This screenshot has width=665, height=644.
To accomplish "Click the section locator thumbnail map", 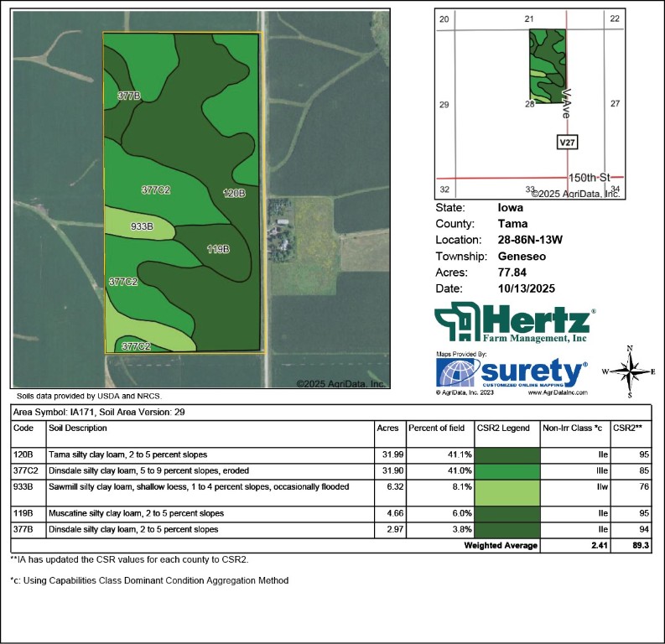I will (x=530, y=104).
